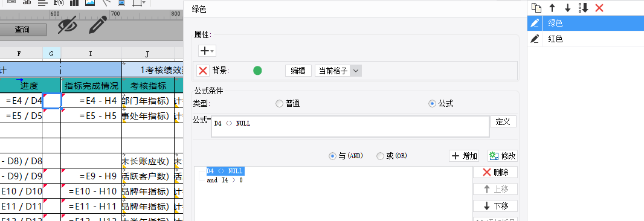Click cell ending with '末长账应收)'
The image size is (644, 221).
(148, 161)
